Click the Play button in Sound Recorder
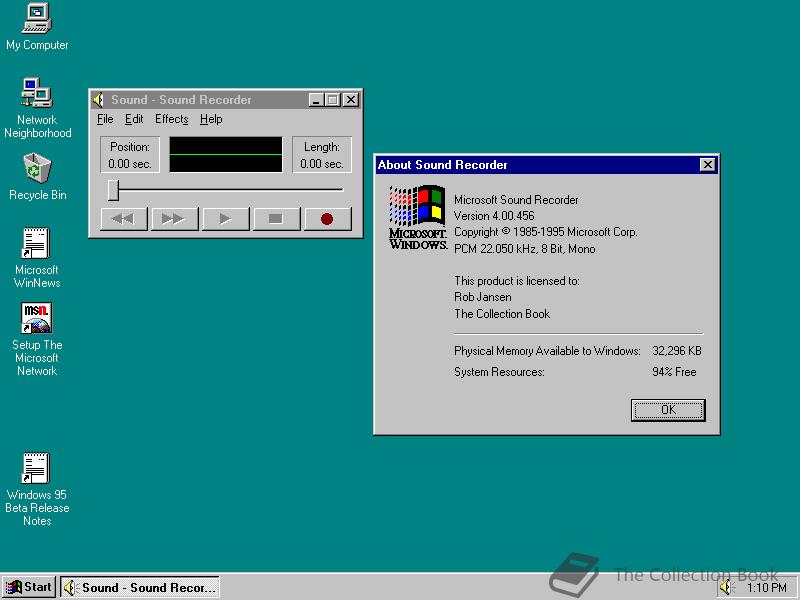 [x=226, y=219]
